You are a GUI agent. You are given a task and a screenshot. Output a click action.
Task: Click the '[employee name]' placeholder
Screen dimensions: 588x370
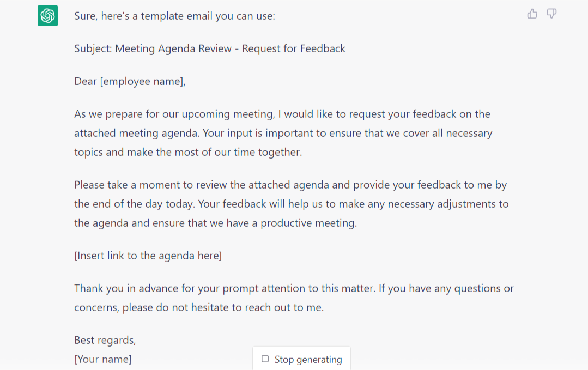[142, 81]
